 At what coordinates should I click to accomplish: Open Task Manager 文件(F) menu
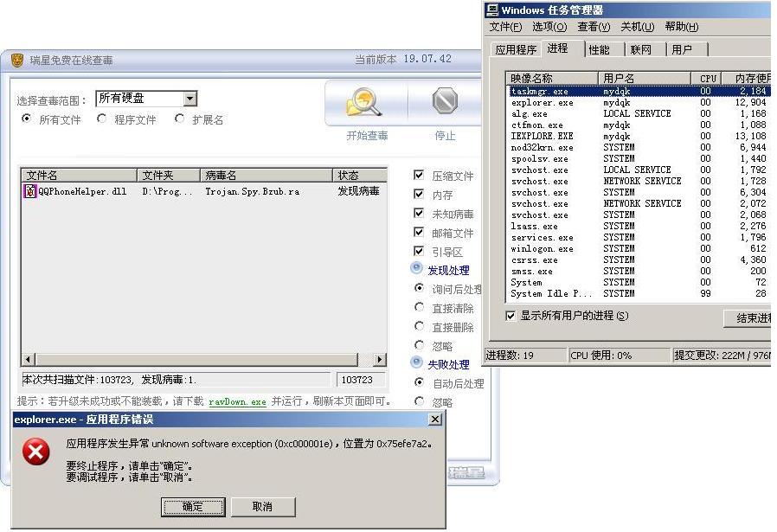[505, 27]
